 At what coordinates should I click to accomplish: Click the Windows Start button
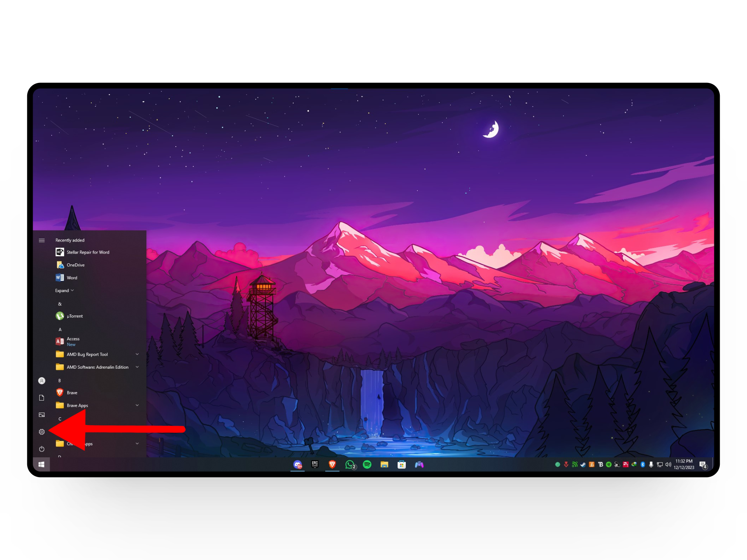tap(42, 464)
